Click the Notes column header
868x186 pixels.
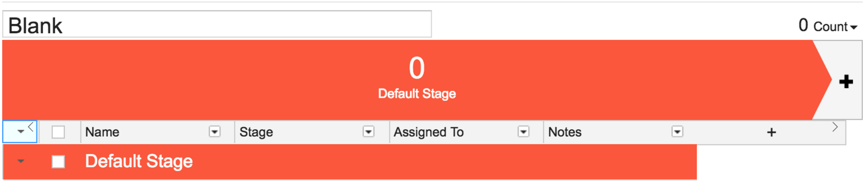coord(565,132)
